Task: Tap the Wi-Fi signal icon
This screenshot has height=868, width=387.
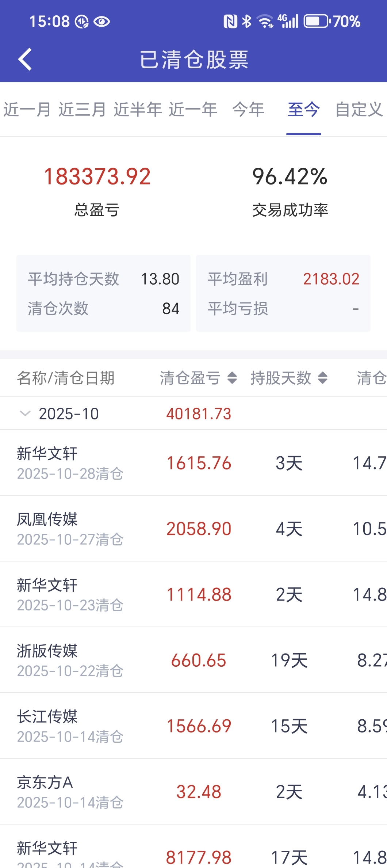Action: 265,22
